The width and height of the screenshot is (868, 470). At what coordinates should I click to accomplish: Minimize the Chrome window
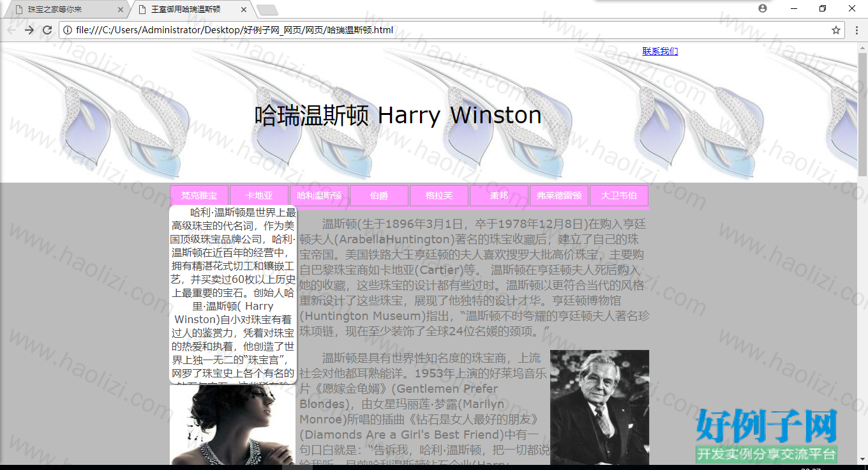(794, 8)
